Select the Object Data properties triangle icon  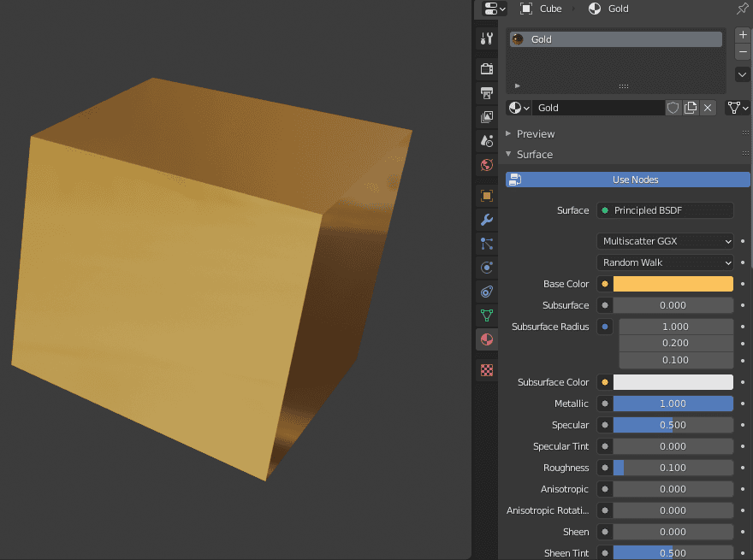(486, 315)
